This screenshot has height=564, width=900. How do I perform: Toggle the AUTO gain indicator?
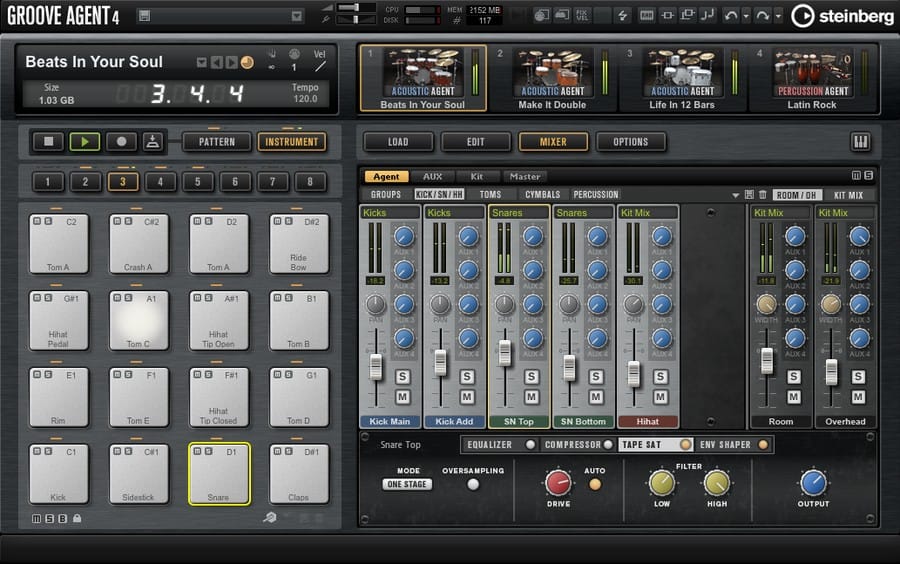595,485
